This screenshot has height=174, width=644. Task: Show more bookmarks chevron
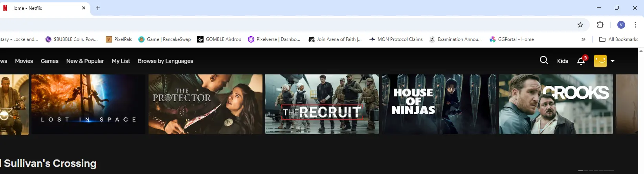click(583, 39)
